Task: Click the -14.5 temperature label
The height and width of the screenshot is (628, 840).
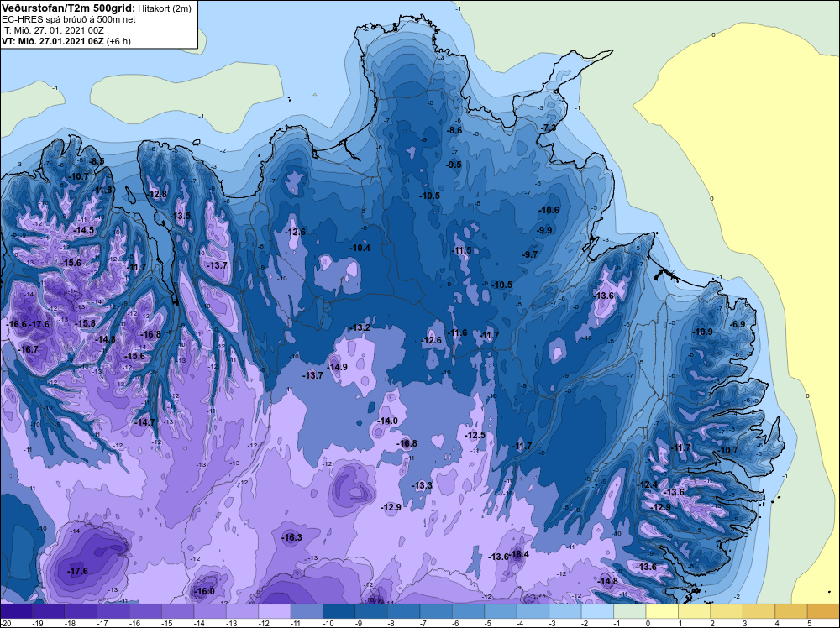Action: (x=84, y=230)
